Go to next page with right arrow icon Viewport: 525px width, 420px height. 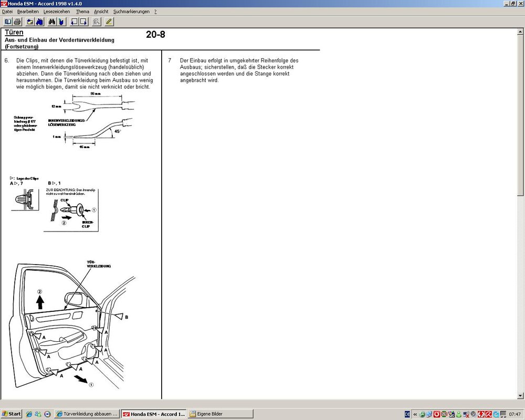pyautogui.click(x=83, y=22)
